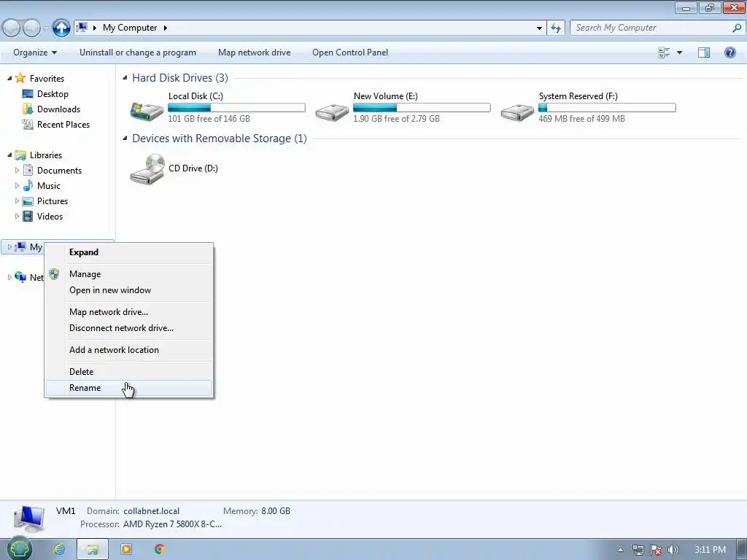
Task: Click the Windows Explorer taskbar button
Action: click(93, 550)
